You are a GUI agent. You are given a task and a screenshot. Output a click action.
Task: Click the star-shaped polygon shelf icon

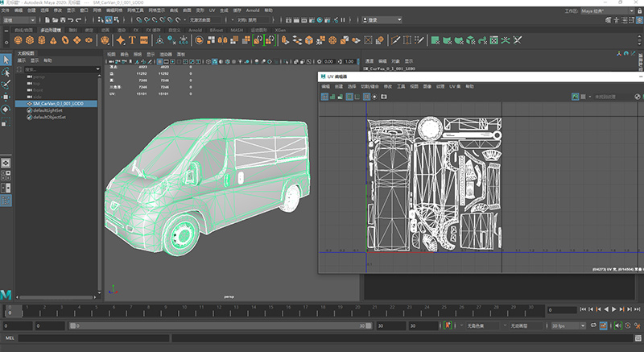121,39
